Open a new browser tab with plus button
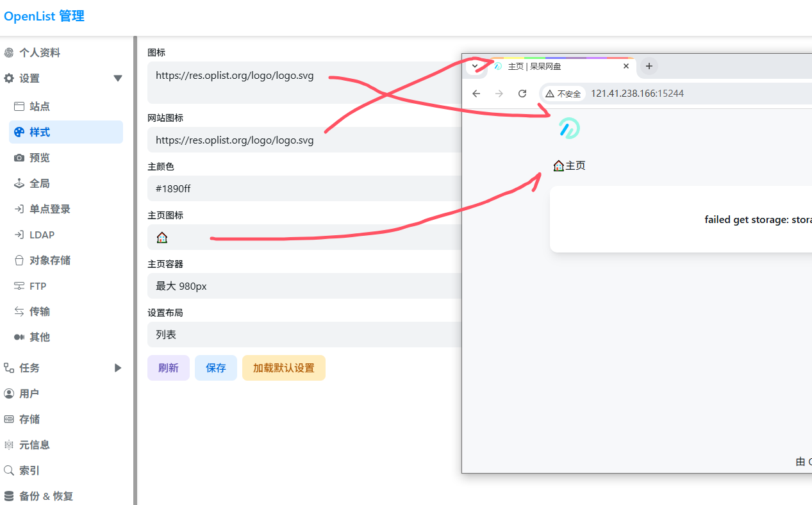Screen dimensions: 812x505 tap(649, 66)
